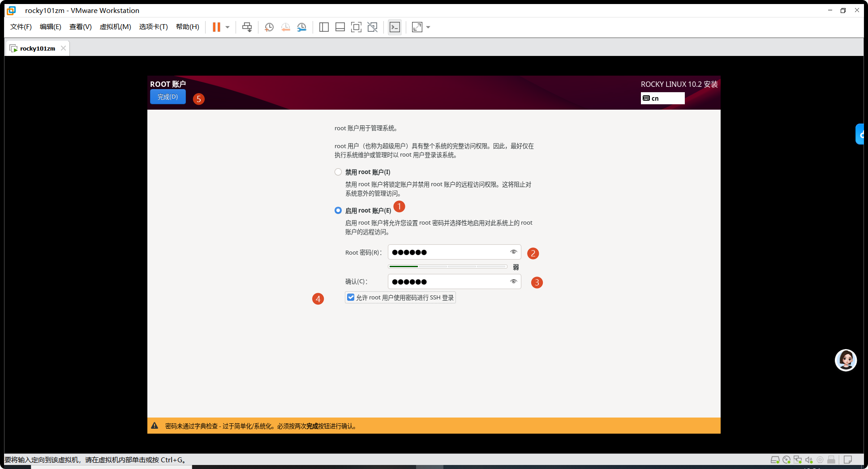868x469 pixels.
Task: Click the password dictionary check warning message
Action: (262, 426)
